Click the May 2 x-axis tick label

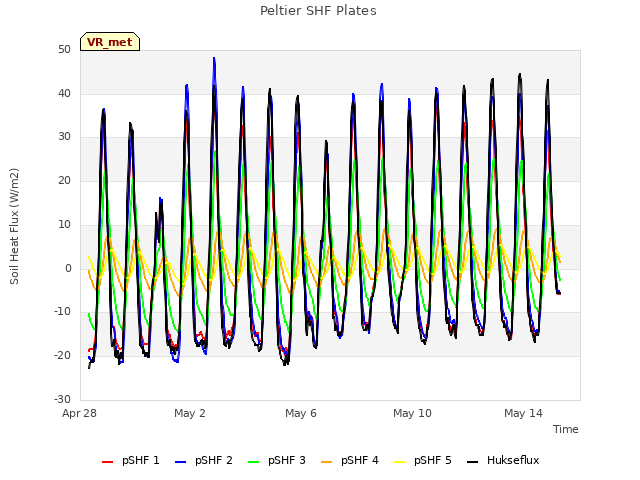(x=190, y=413)
